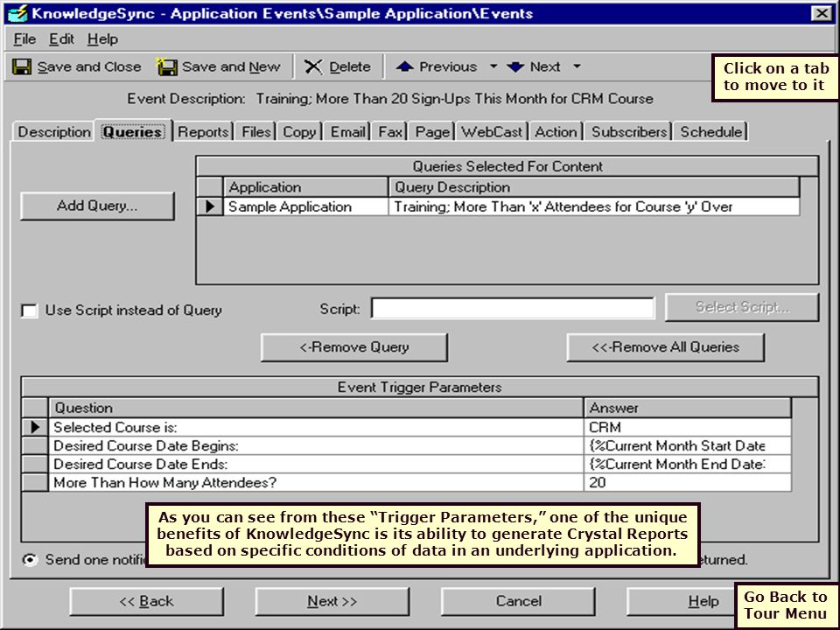The width and height of the screenshot is (840, 630).
Task: Select the Queries tab
Action: pos(132,131)
